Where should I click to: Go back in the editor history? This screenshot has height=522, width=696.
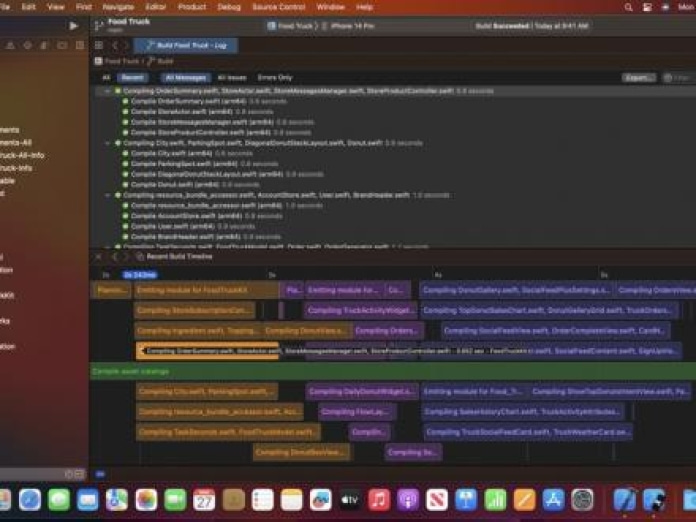(115, 45)
